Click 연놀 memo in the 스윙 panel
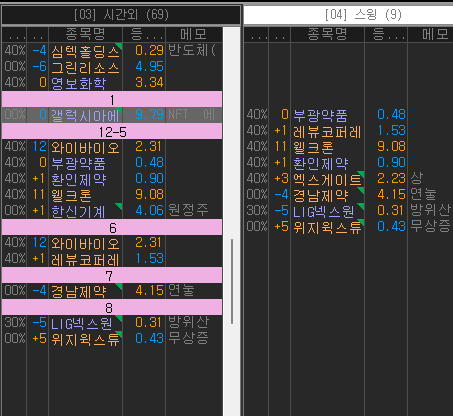Image resolution: width=453 pixels, height=416 pixels. pos(423,194)
